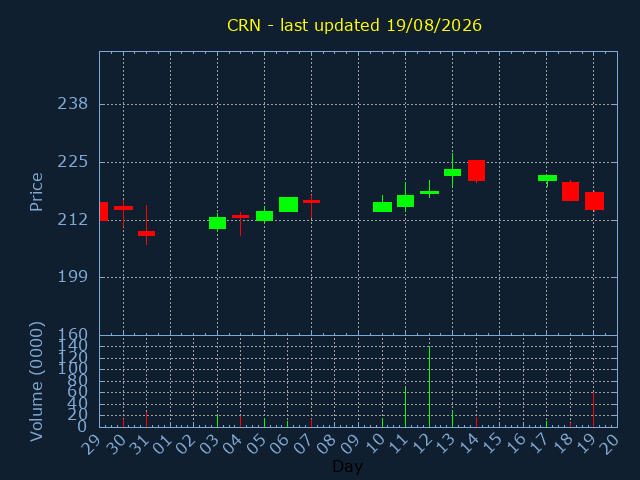Screen dimensions: 640x480
Task: Click the green candlestick on day 13
Action: [452, 172]
